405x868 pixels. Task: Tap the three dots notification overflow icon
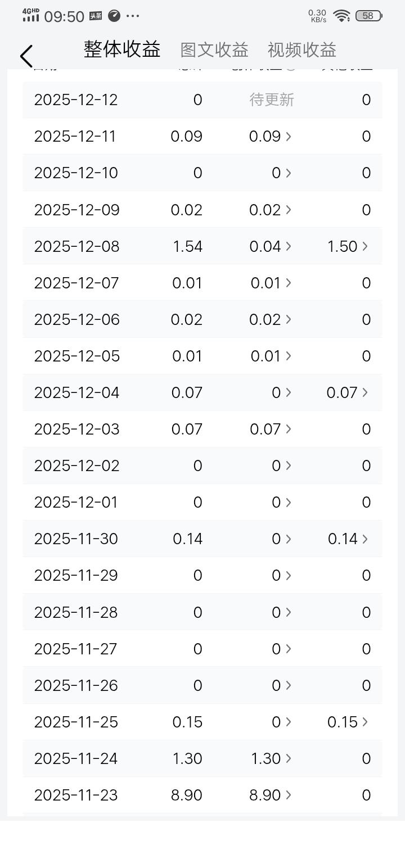click(133, 16)
